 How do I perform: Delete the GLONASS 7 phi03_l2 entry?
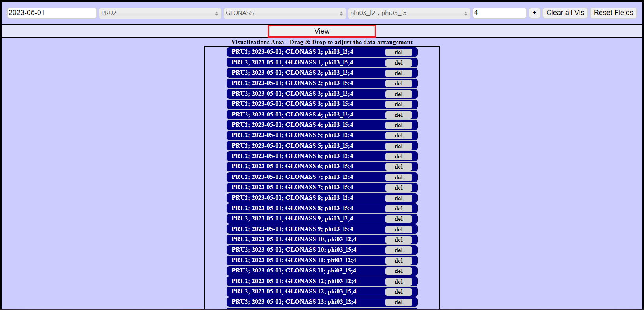[x=398, y=177]
